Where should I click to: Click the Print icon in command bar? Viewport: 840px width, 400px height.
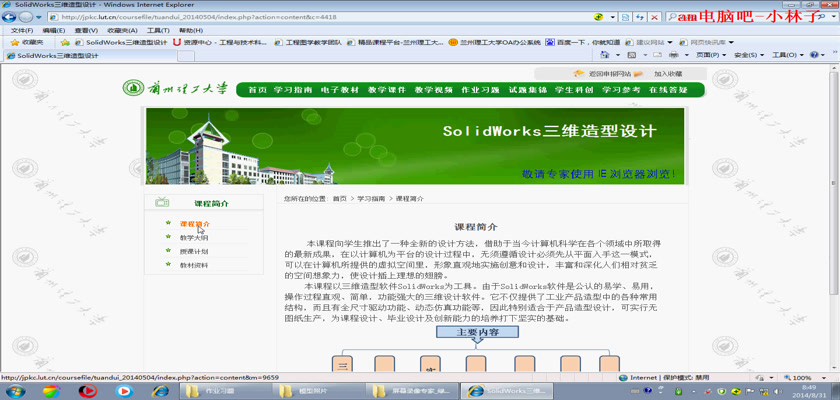click(675, 55)
